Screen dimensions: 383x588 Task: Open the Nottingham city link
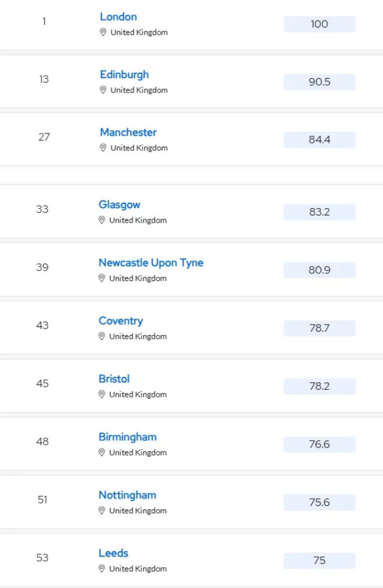(127, 495)
